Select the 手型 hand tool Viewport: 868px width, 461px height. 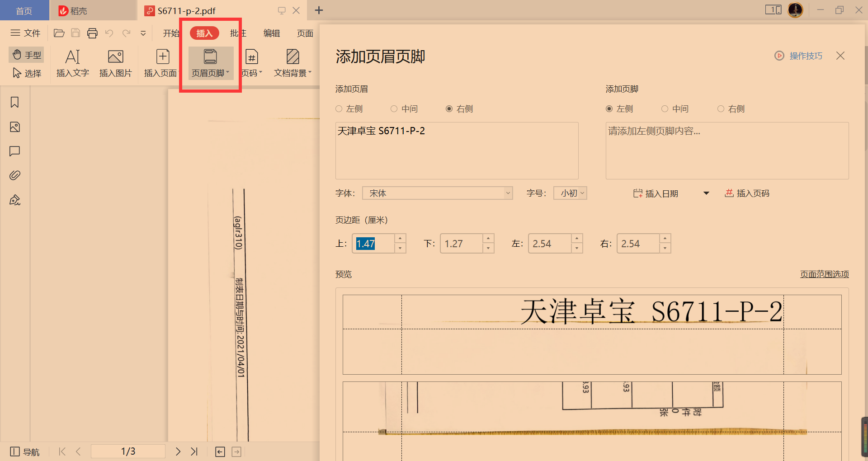(27, 55)
